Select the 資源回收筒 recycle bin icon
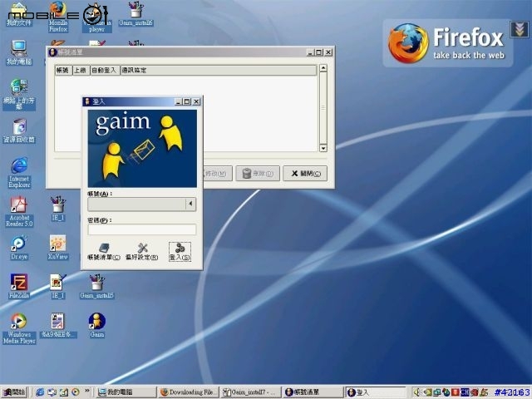532x399 pixels. pyautogui.click(x=19, y=131)
